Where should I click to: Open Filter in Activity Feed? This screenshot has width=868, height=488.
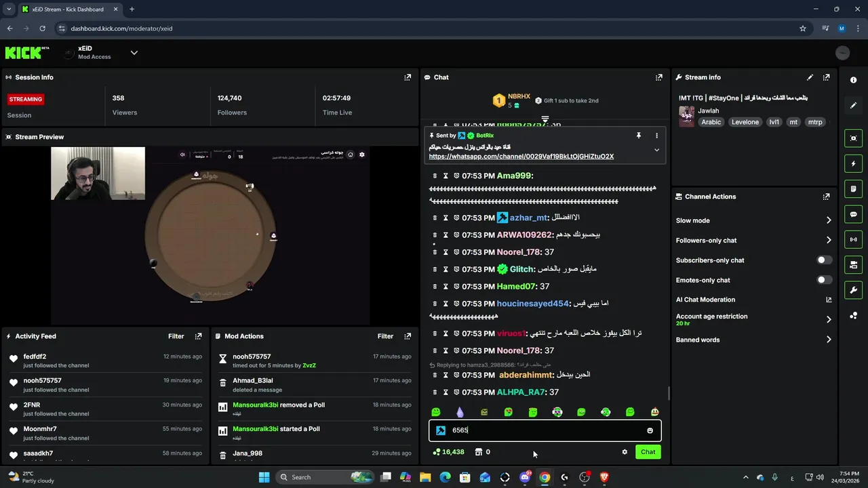tap(176, 336)
